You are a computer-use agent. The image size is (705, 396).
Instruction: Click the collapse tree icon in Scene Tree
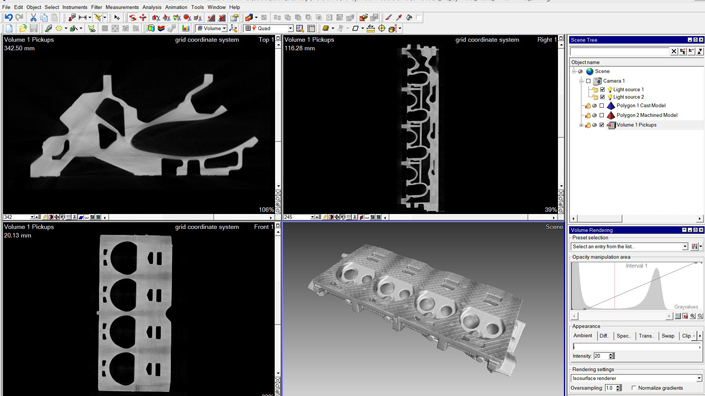tap(691, 52)
